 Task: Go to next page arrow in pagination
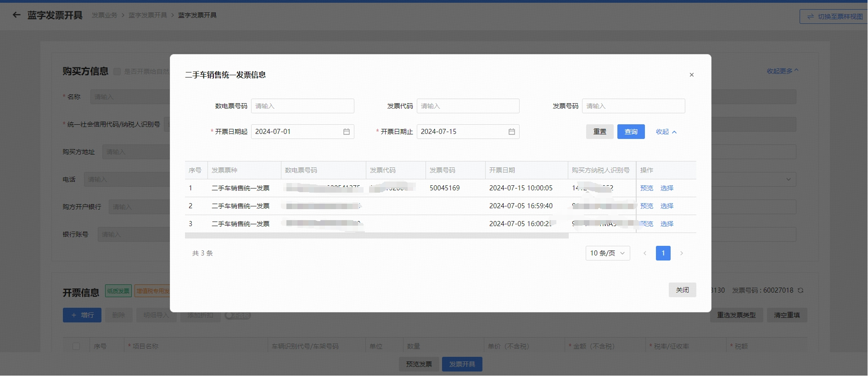tap(681, 253)
